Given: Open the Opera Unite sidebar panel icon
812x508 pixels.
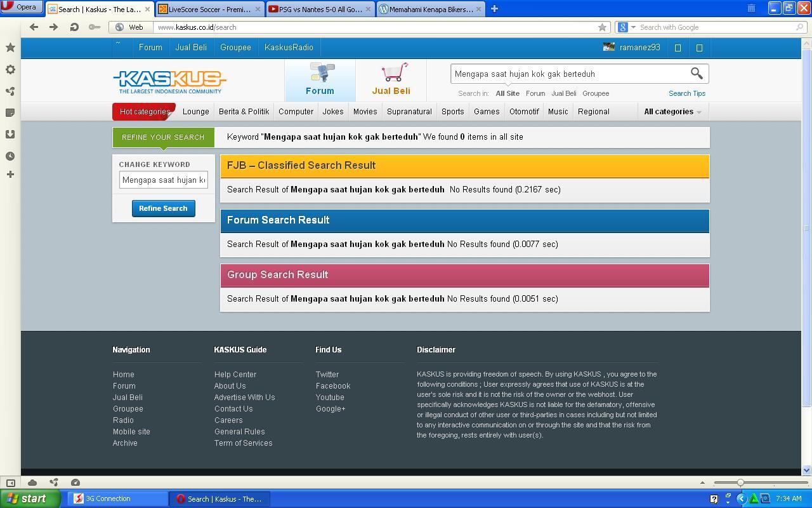Looking at the screenshot, I should pos(10,91).
